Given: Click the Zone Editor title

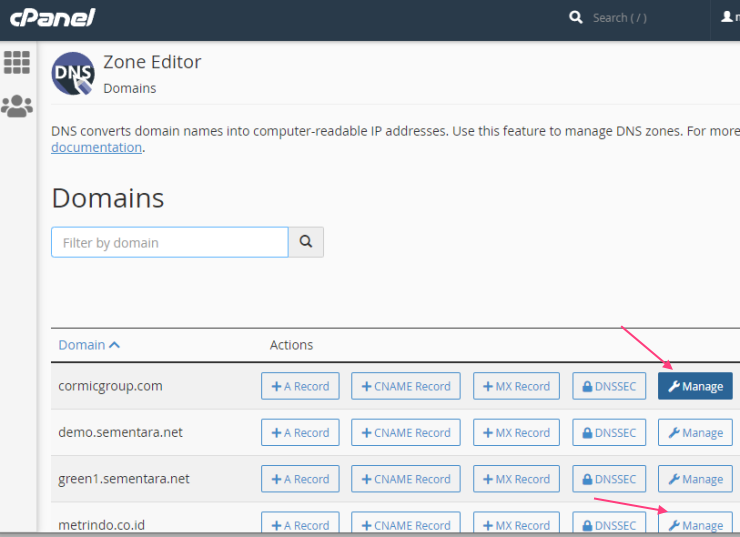Looking at the screenshot, I should pos(152,62).
